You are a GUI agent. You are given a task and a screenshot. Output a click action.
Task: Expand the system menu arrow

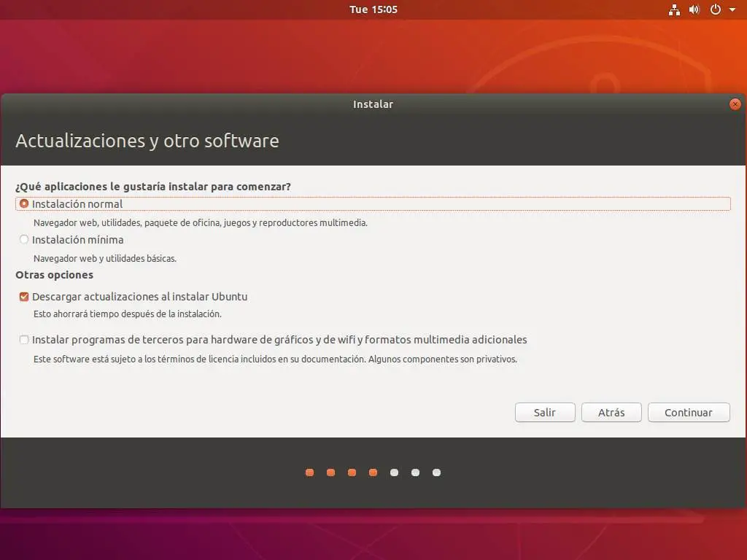pos(732,9)
